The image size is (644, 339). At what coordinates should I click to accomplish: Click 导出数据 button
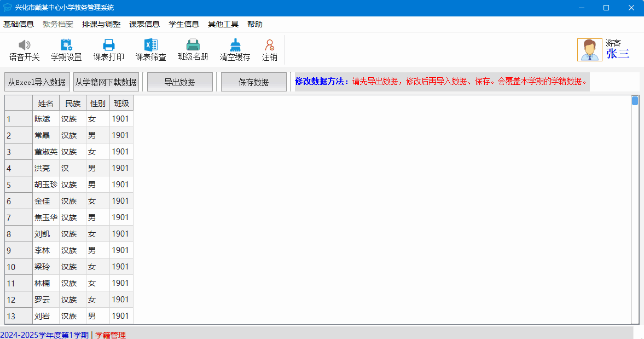(x=179, y=82)
